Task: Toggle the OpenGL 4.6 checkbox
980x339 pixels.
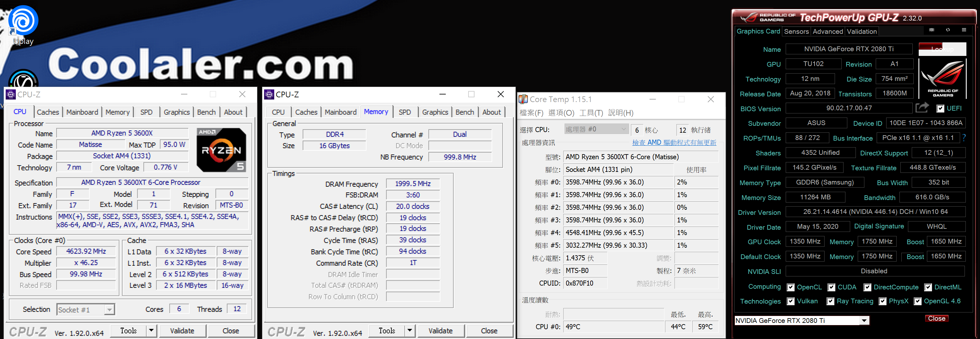Action: [x=918, y=301]
